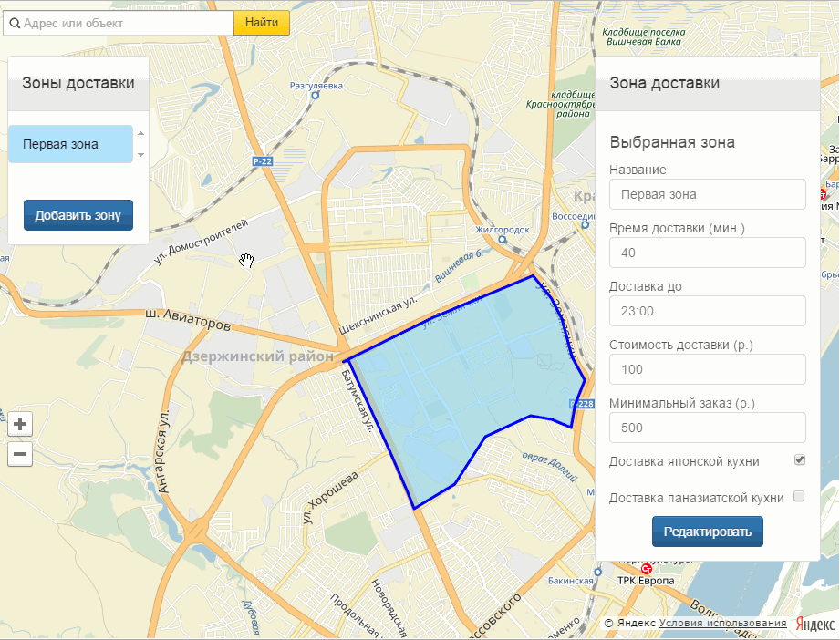This screenshot has width=840, height=640.
Task: Open Условия использования link
Action: (722, 624)
